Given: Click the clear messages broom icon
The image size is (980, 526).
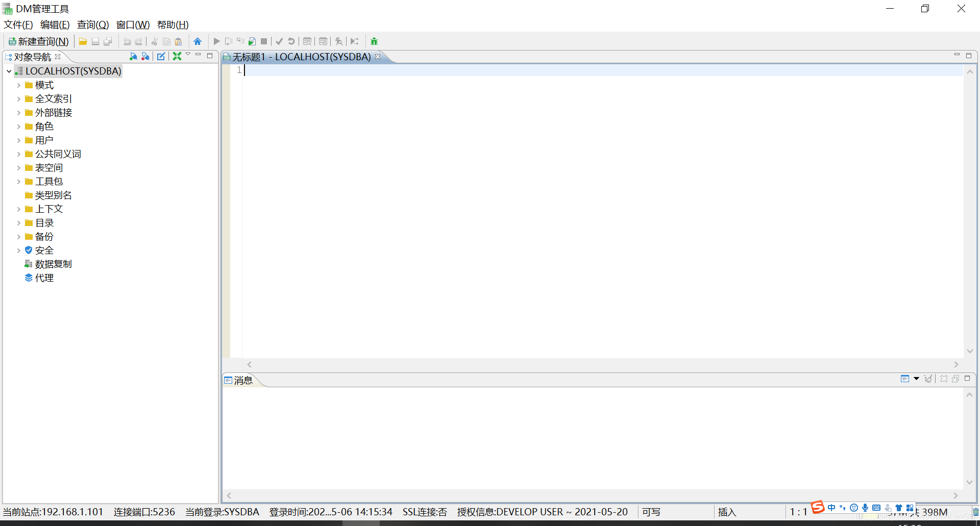Looking at the screenshot, I should point(928,379).
